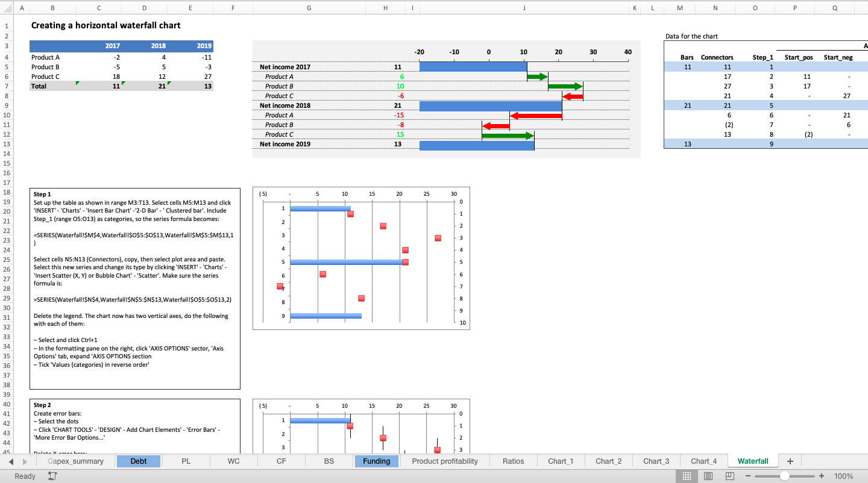Open the Funding sheet tab
Viewport: 868px width, 483px height.
coord(377,461)
